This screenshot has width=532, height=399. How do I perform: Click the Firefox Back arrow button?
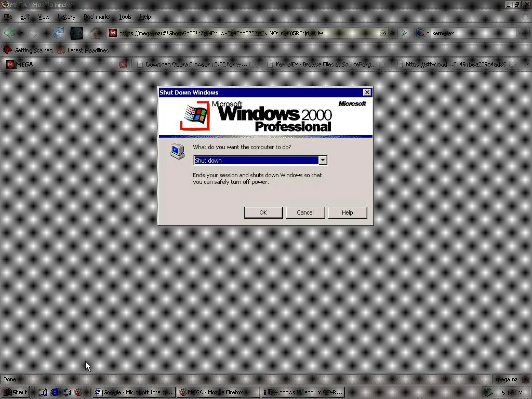(x=9, y=33)
